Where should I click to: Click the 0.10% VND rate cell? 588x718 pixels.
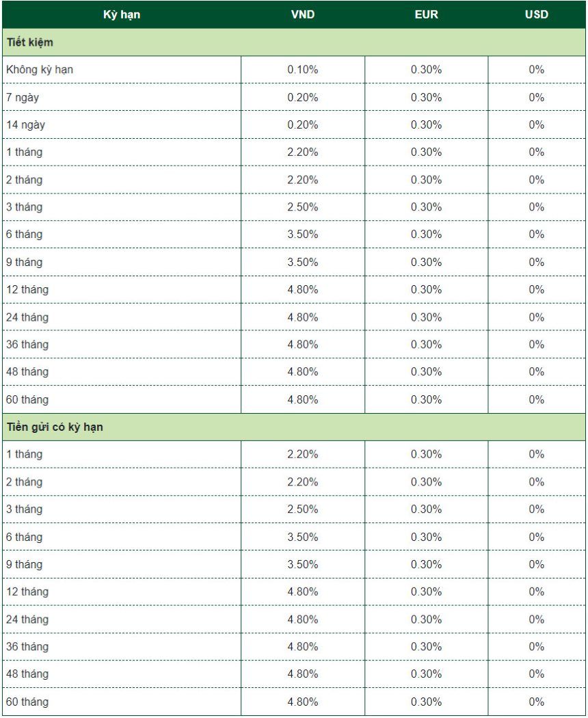303,70
